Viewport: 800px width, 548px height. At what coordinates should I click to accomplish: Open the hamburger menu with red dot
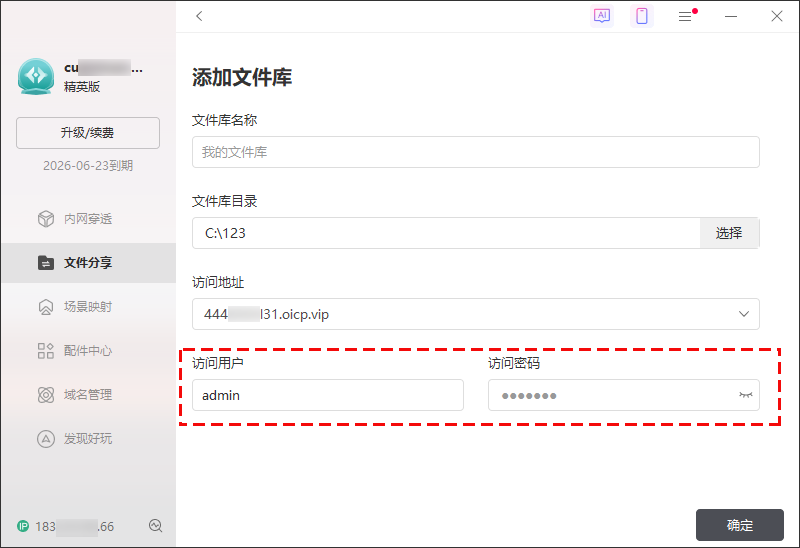[x=685, y=16]
